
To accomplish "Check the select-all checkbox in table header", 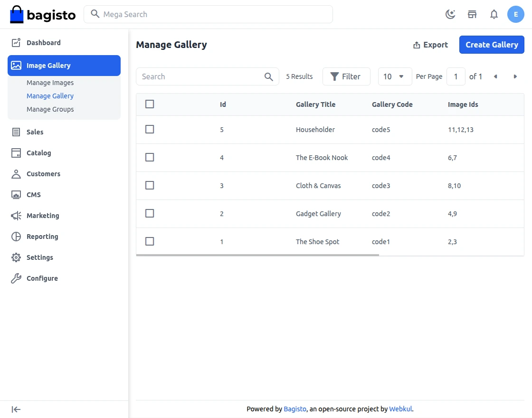I will tap(150, 104).
